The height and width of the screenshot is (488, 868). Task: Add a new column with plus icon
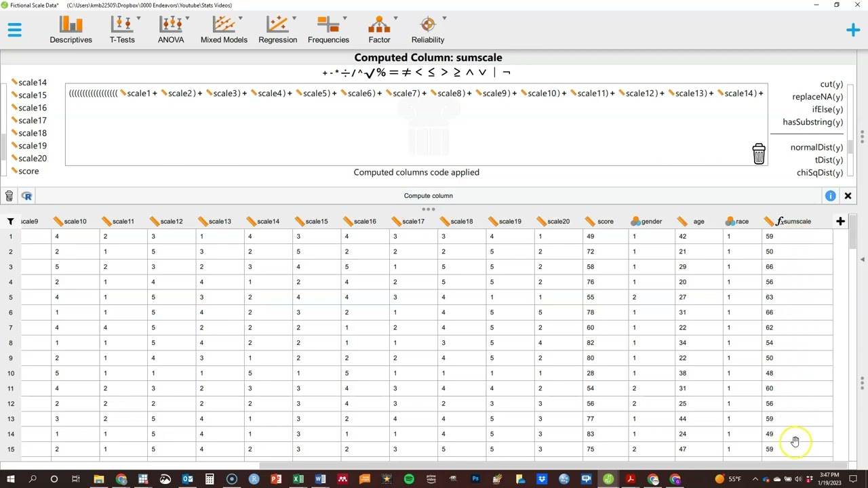[840, 222]
